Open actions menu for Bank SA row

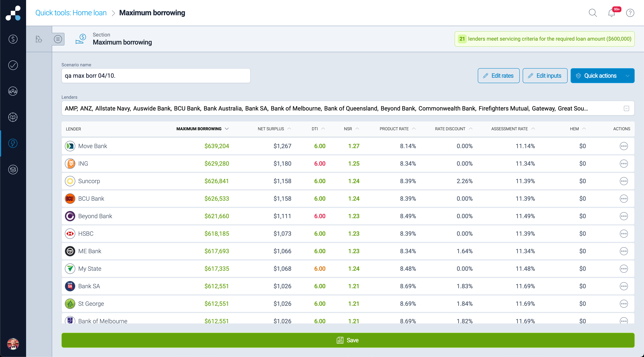click(624, 286)
